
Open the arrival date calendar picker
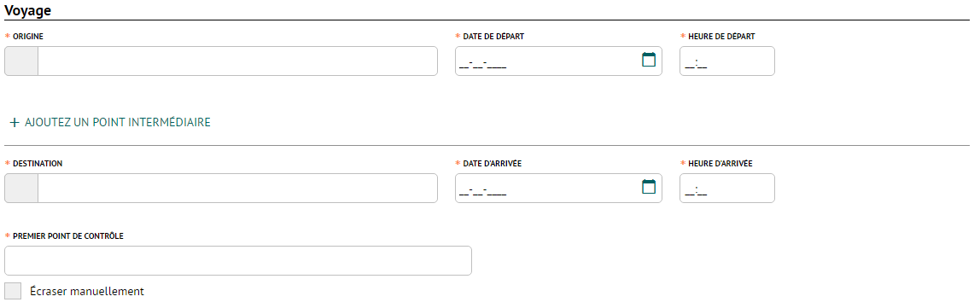[x=649, y=187]
